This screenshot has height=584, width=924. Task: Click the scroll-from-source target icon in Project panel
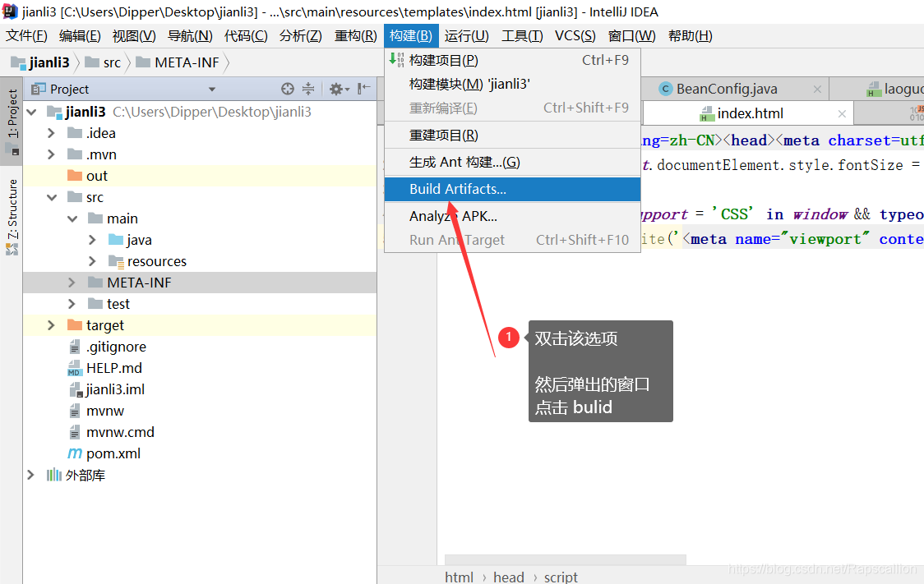[x=288, y=89]
